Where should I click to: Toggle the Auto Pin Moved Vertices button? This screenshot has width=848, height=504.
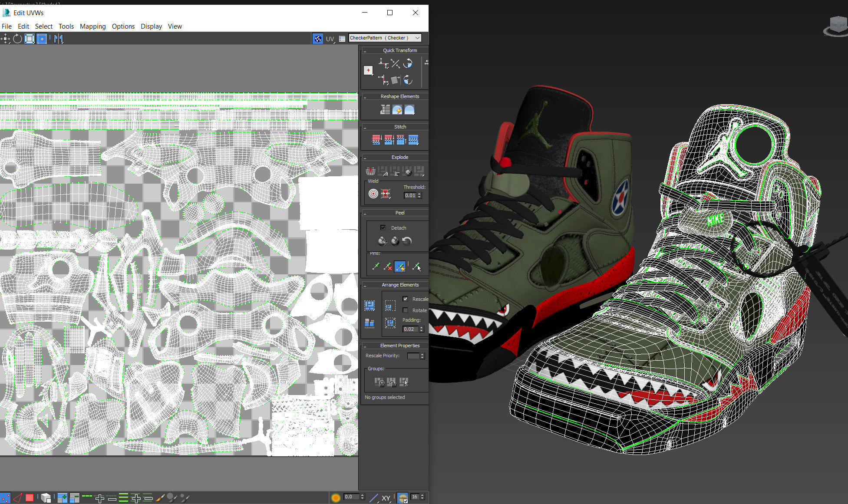click(400, 266)
